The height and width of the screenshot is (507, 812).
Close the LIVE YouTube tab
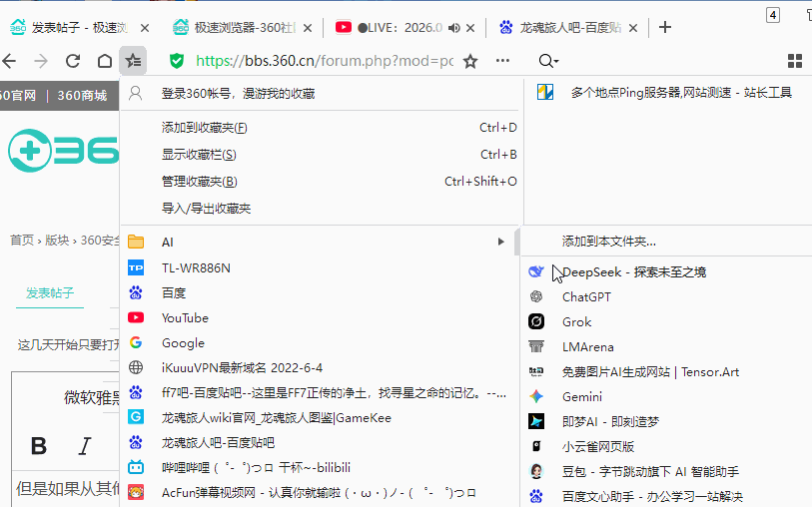click(x=470, y=28)
